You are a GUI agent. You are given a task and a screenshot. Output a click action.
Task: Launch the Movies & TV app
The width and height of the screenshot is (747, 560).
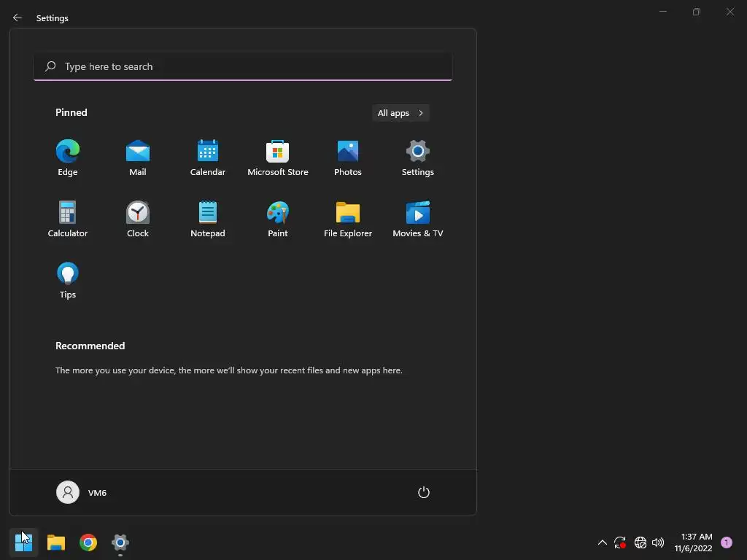[418, 219]
